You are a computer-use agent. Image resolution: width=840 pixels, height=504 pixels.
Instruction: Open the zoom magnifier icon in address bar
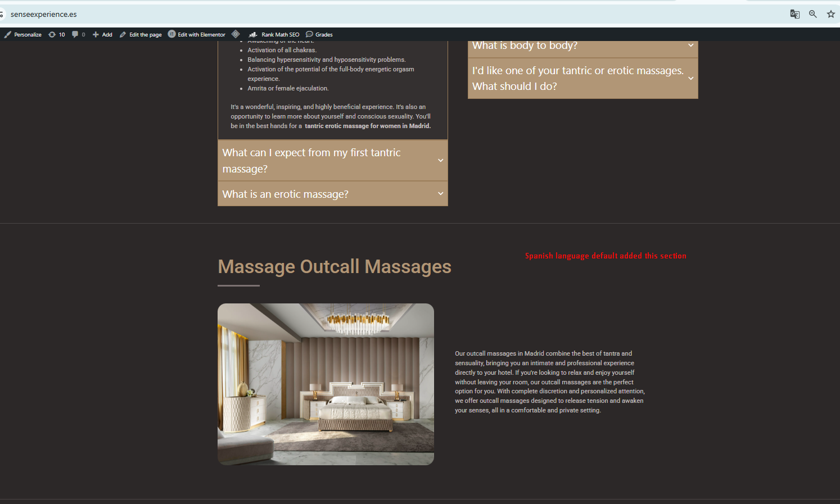tap(812, 14)
